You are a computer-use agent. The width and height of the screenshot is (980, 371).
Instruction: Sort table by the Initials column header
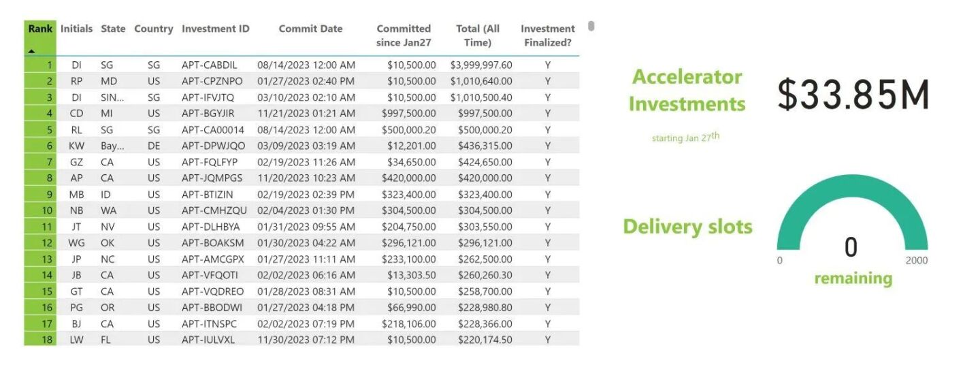[x=76, y=29]
